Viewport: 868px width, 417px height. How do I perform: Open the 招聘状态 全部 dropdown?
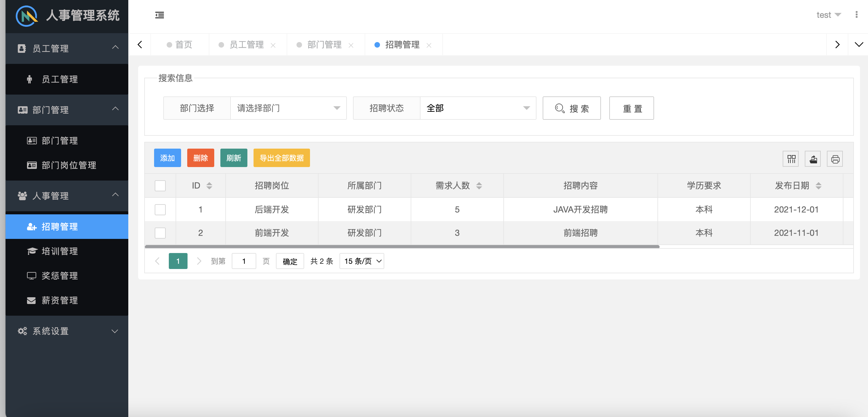click(x=478, y=108)
